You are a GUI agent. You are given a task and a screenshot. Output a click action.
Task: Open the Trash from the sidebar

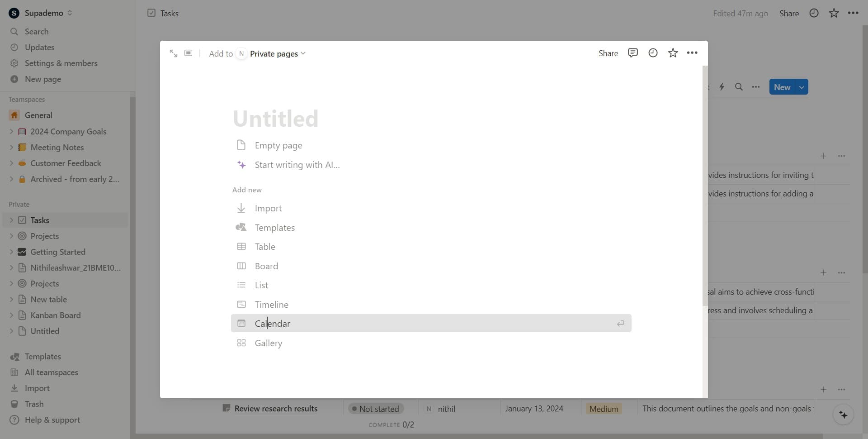pos(33,404)
